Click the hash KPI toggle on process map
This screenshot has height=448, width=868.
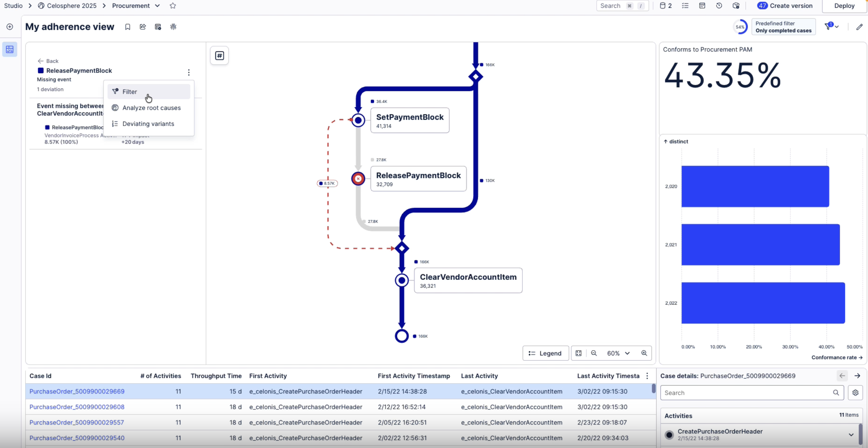pyautogui.click(x=219, y=56)
